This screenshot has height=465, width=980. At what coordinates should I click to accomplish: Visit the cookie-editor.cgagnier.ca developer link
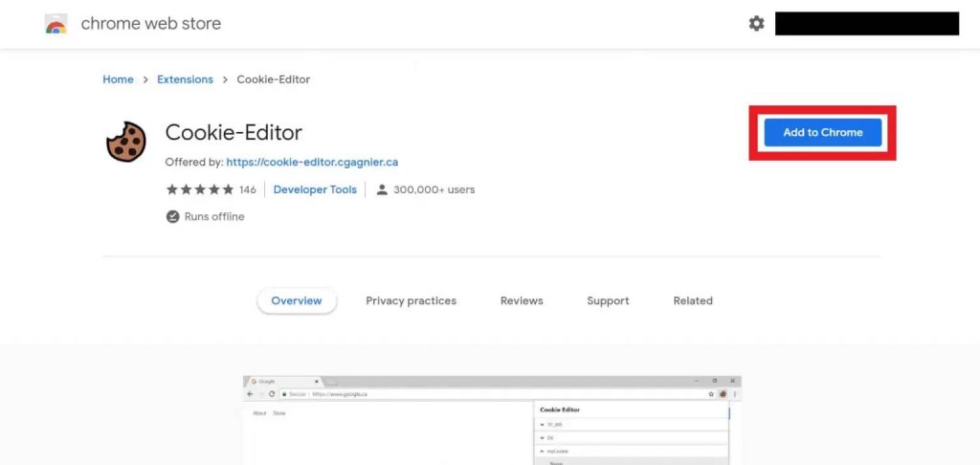tap(312, 162)
